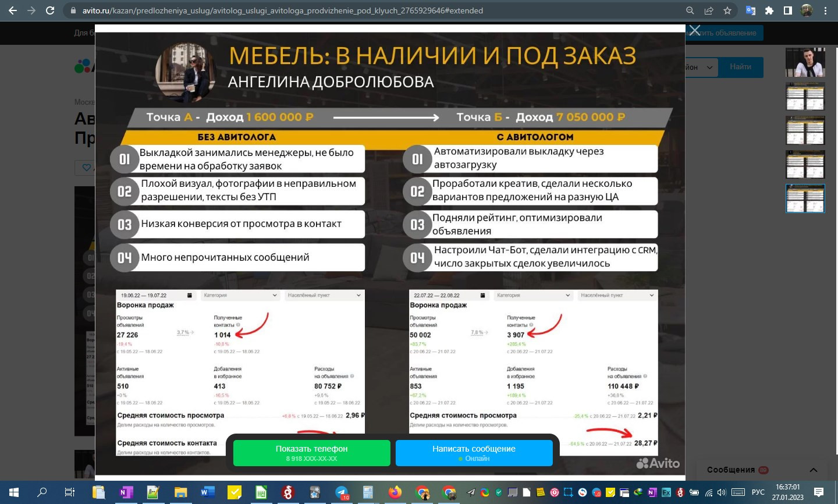This screenshot has width=838, height=504.
Task: Click Разместить объявление behind the gallery
Action: (725, 33)
